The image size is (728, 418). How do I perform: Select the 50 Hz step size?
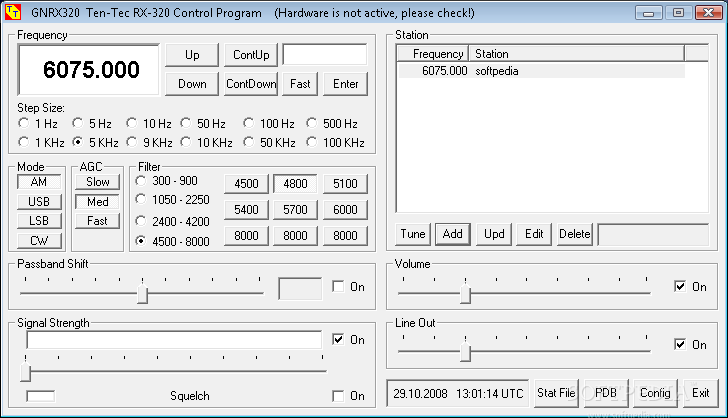tap(203, 124)
